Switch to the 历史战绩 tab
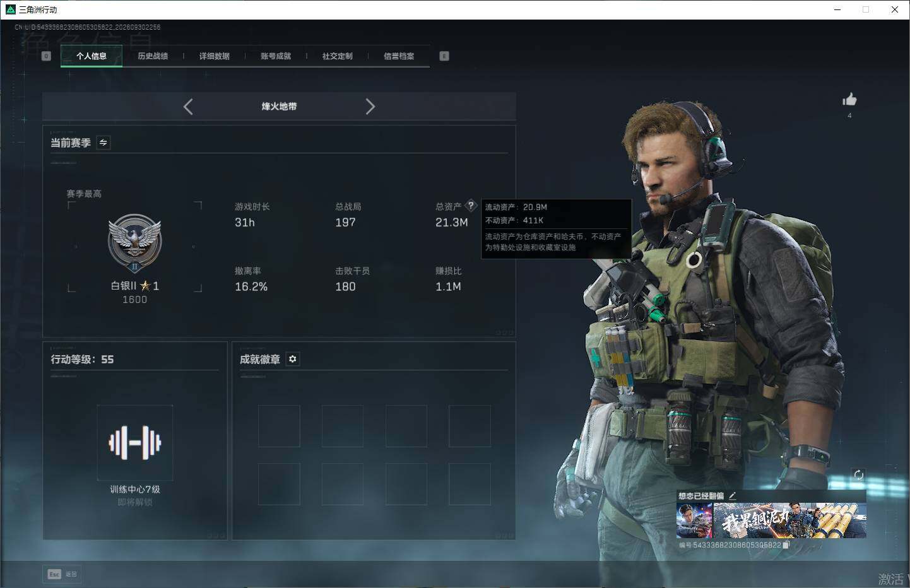This screenshot has width=910, height=588. [153, 56]
